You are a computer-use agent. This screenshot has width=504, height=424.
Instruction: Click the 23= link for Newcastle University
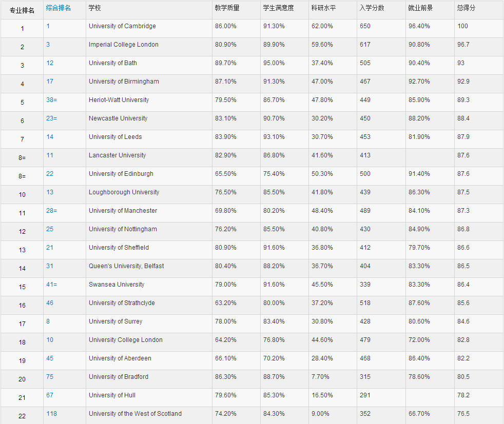52,118
